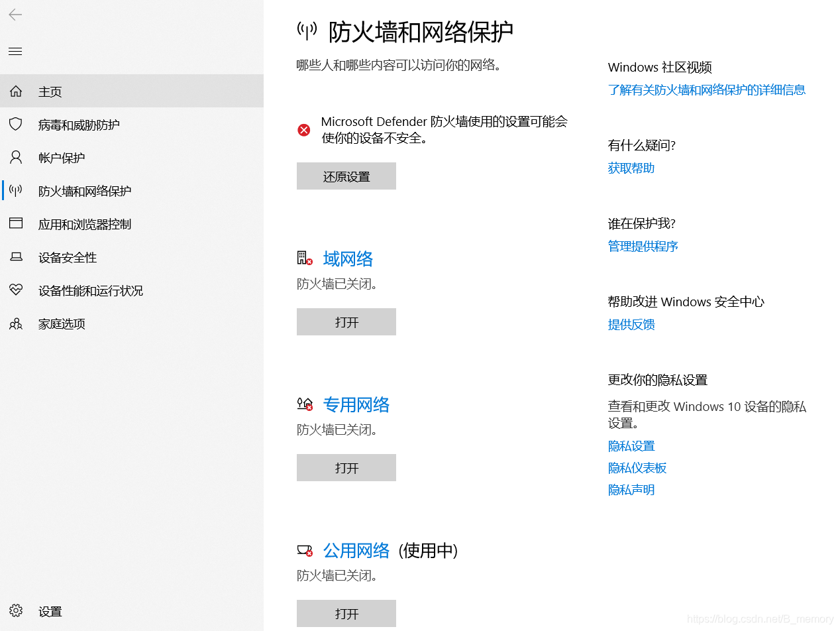
Task: Click the coffee cup icon for 公用网络
Action: point(305,550)
